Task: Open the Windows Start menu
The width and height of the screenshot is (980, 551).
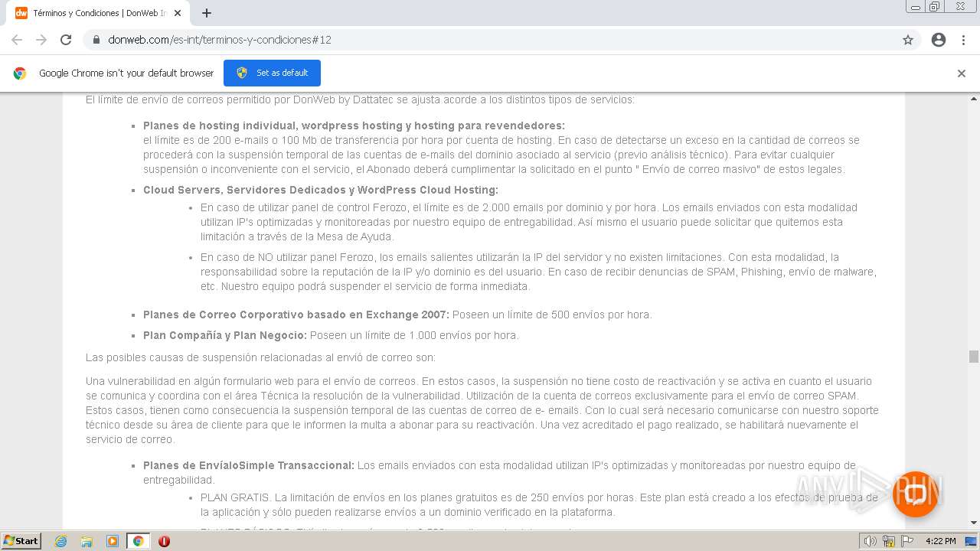Action: point(21,540)
